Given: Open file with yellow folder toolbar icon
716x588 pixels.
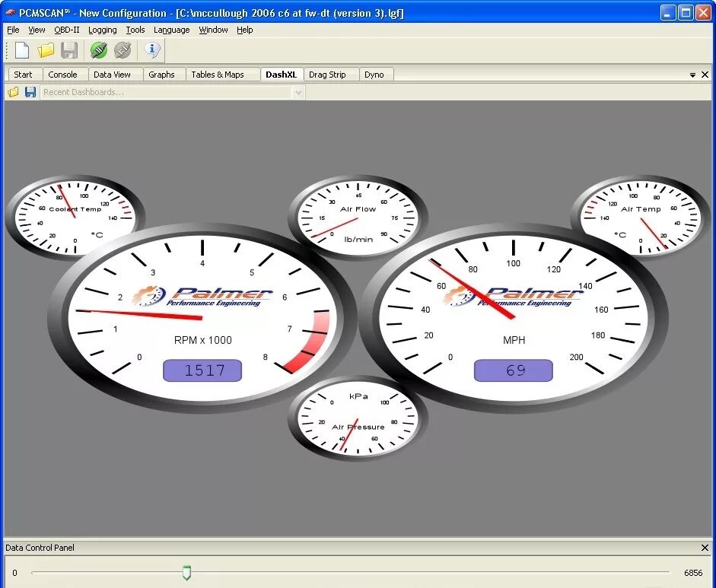Looking at the screenshot, I should (46, 50).
